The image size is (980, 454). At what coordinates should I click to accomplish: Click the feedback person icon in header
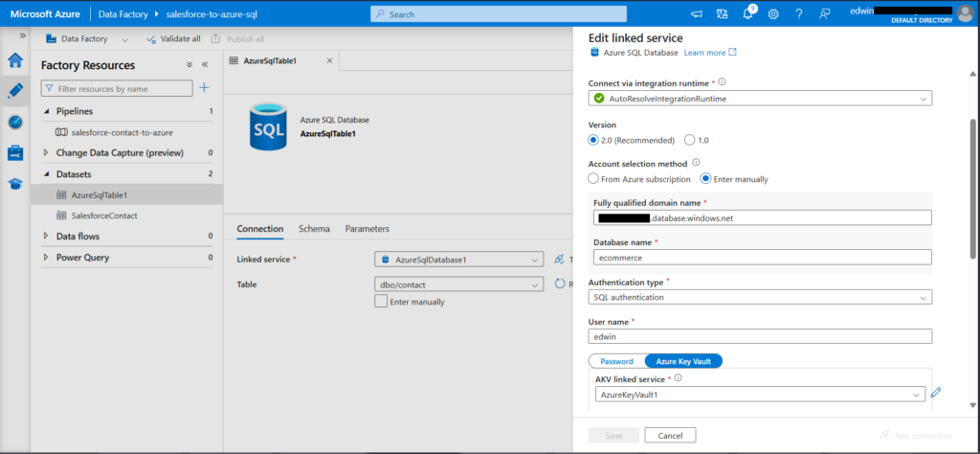point(825,13)
